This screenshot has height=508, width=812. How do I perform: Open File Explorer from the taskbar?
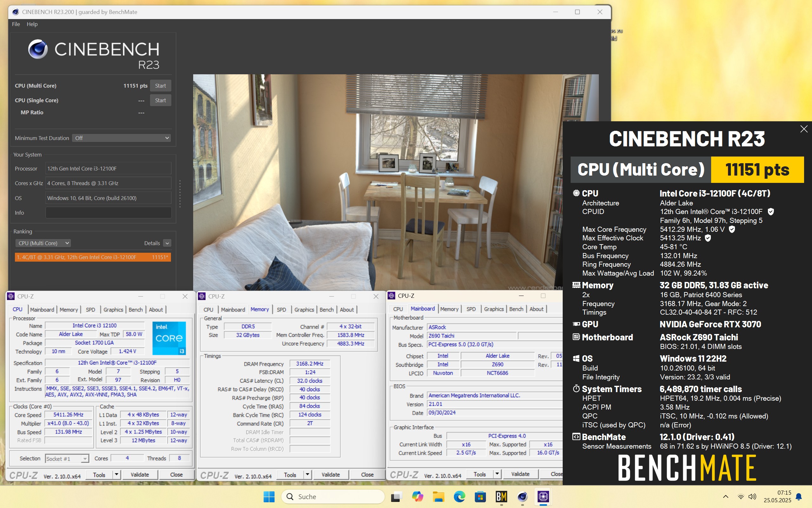439,497
